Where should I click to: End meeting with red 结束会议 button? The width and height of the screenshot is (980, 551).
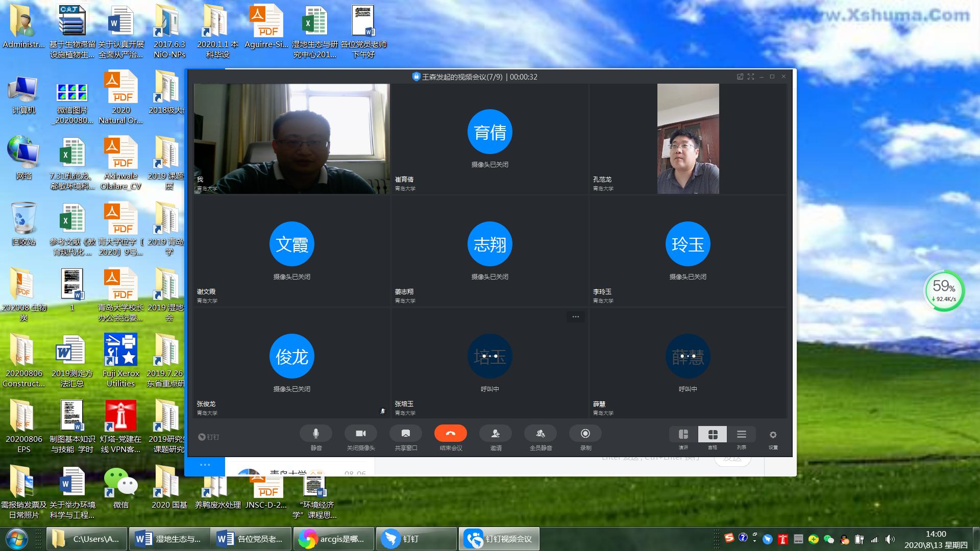(x=450, y=434)
